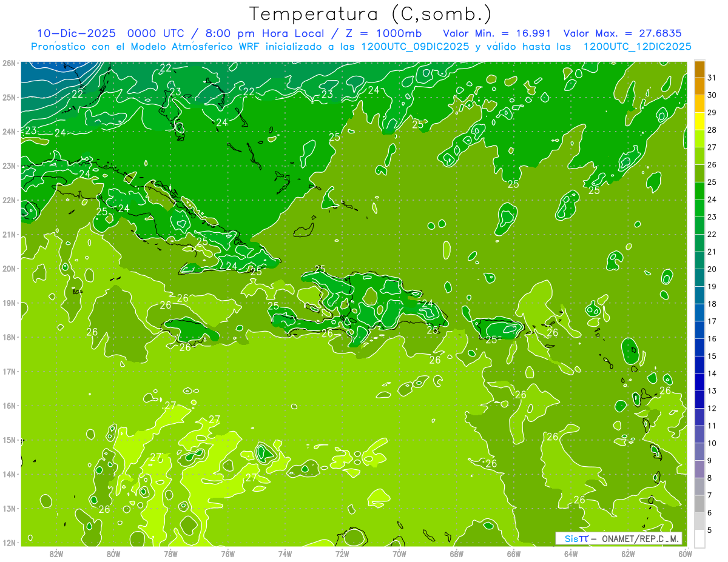
Task: Click the 60W longitude axis label
Action: pyautogui.click(x=686, y=554)
